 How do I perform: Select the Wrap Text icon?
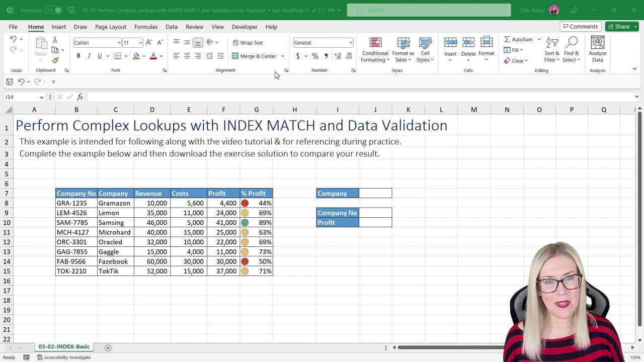[248, 42]
